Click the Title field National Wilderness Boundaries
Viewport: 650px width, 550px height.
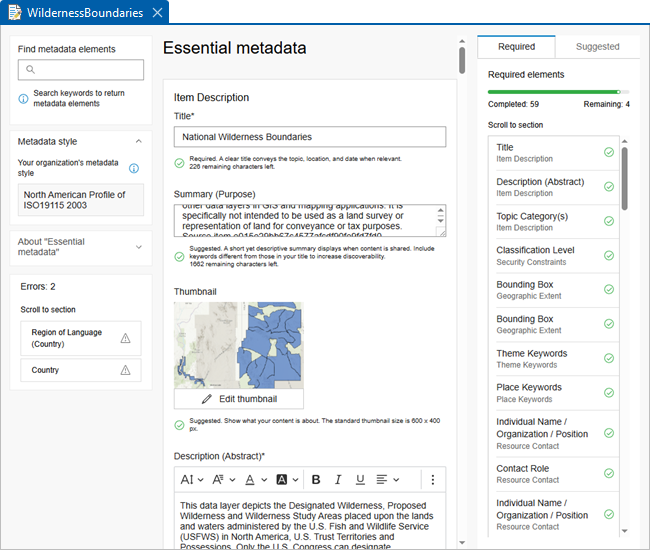coord(310,137)
